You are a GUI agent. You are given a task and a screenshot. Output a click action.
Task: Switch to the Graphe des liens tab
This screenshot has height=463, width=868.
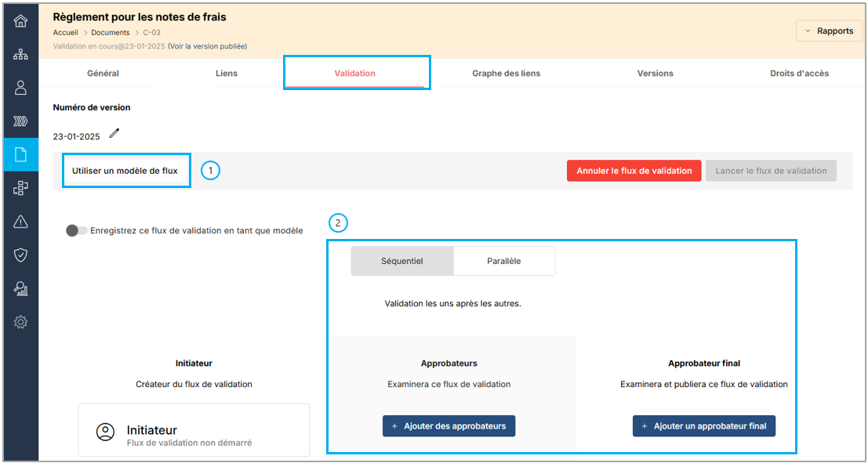point(506,74)
